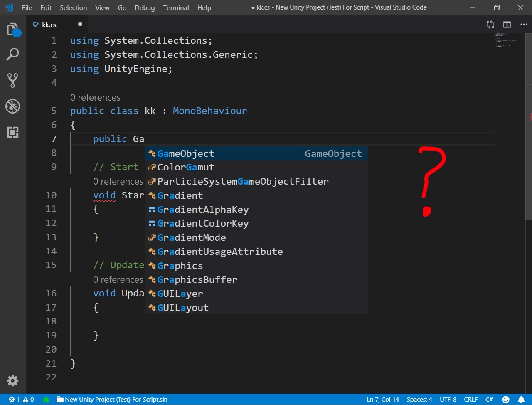Click the 0 references lens above class kk
Screen dimensions: 532x405
[95, 97]
